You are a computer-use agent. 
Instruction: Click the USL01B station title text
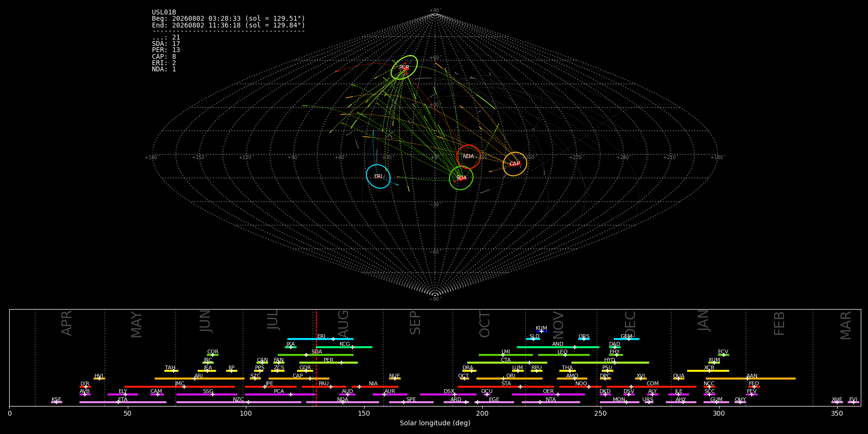164,13
